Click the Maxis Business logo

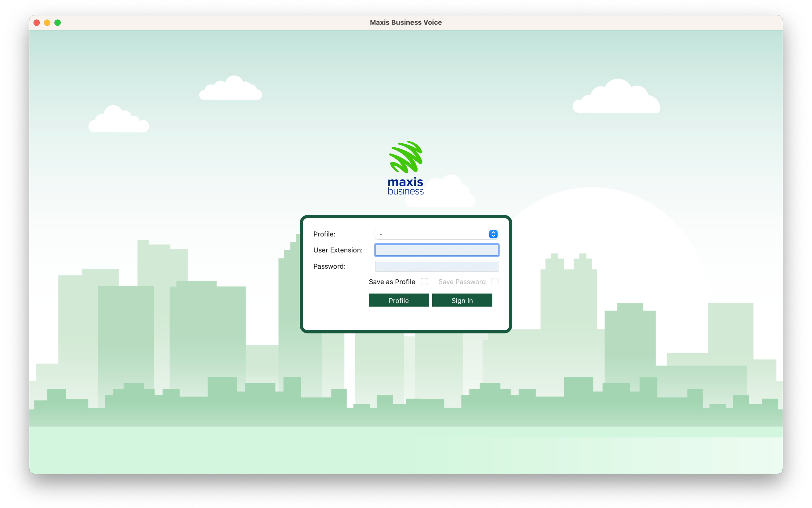pos(406,168)
